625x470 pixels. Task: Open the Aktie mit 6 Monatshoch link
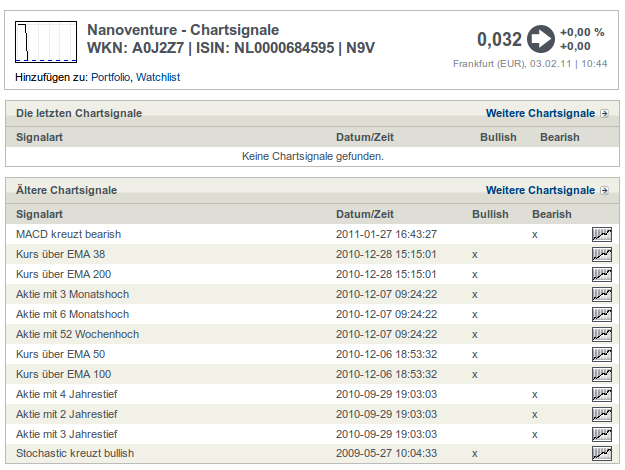click(x=72, y=314)
